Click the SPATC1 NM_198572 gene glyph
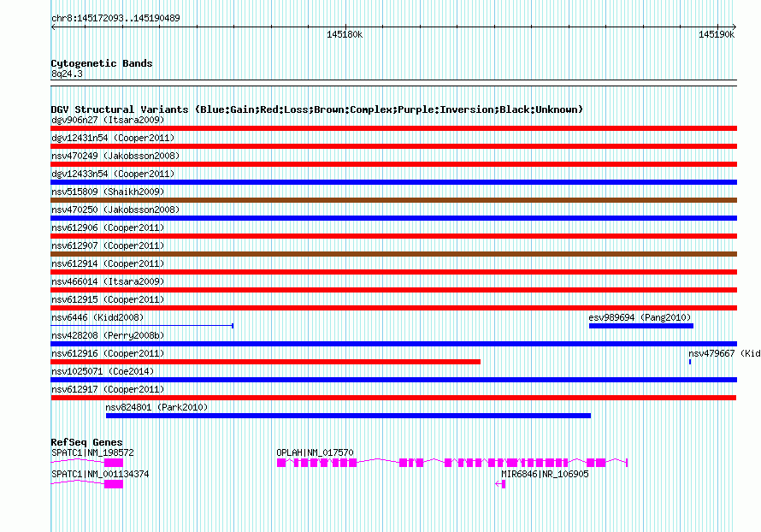 point(113,462)
